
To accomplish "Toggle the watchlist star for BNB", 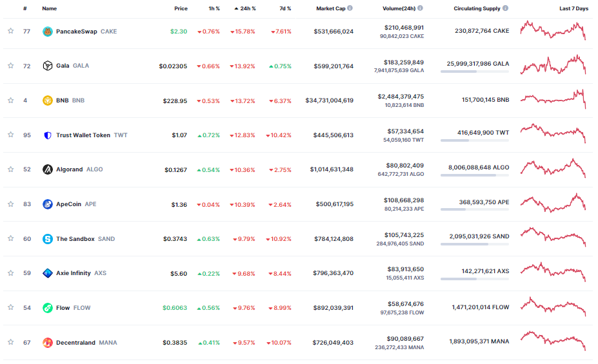I will tap(10, 101).
